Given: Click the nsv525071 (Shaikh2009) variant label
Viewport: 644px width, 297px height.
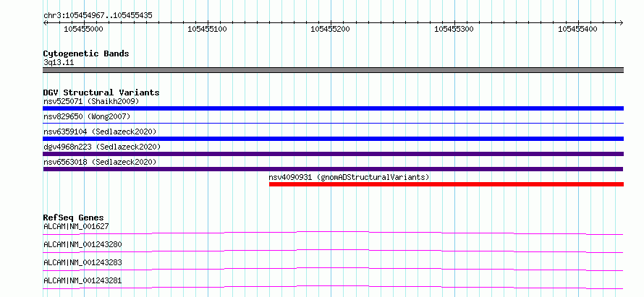Looking at the screenshot, I should [91, 101].
